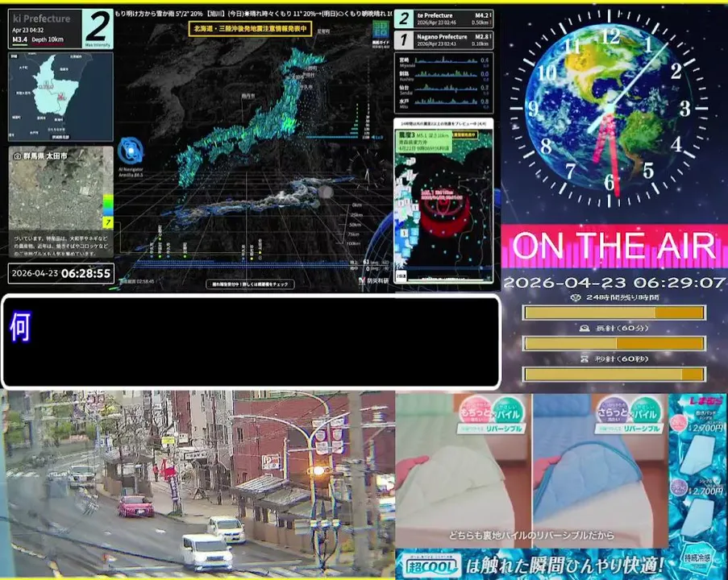Click the number 12 on the earth clock
The height and width of the screenshot is (580, 728).
pos(610,37)
